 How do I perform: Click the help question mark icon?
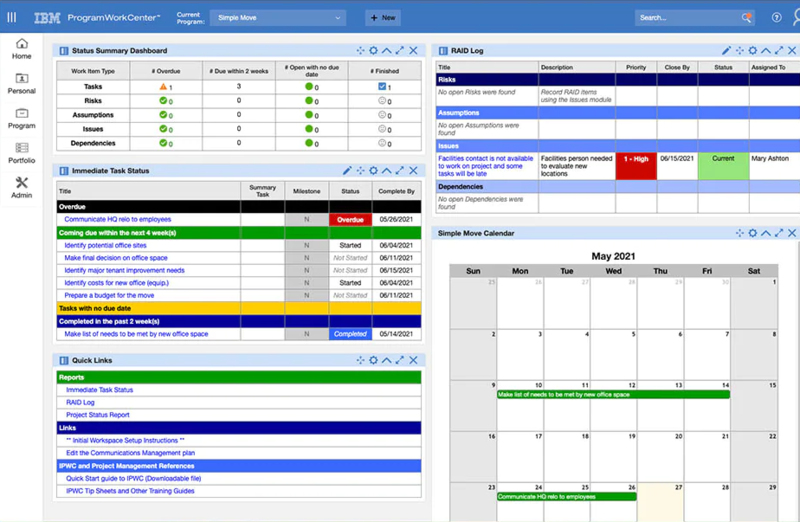tap(777, 17)
